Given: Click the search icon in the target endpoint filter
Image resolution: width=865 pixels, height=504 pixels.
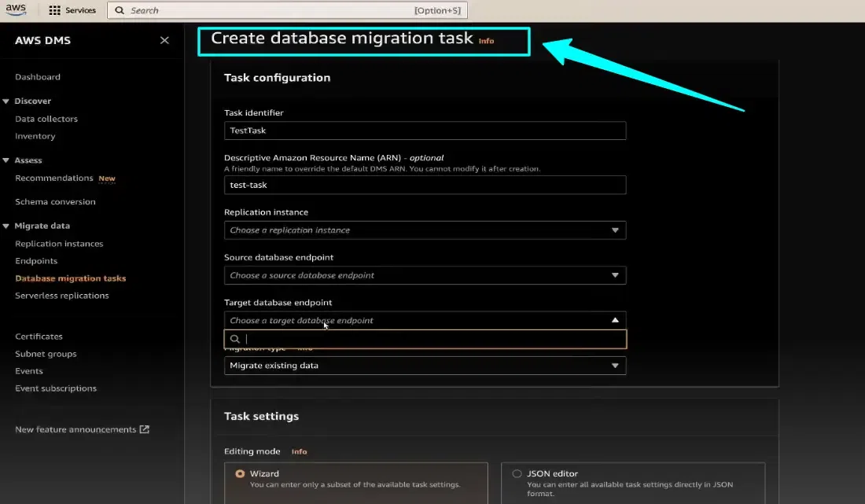Looking at the screenshot, I should tap(235, 339).
